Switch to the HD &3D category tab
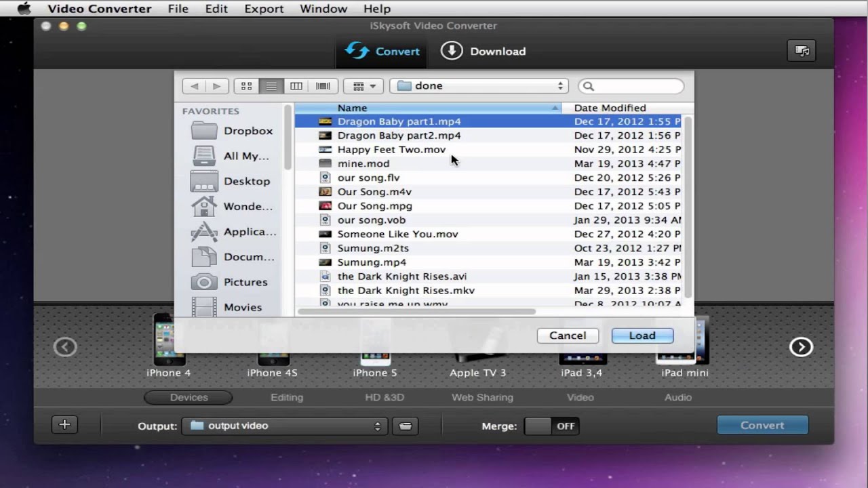 point(384,397)
